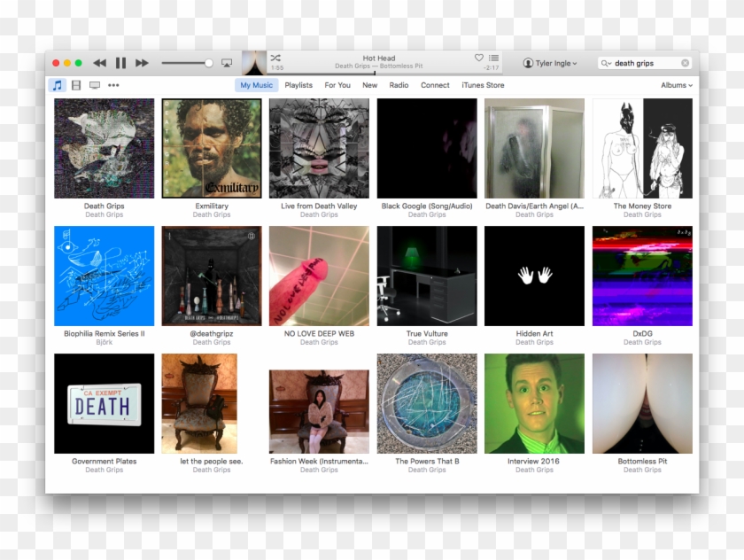This screenshot has height=560, width=744.
Task: Click the Exmilitary title text
Action: tap(212, 206)
